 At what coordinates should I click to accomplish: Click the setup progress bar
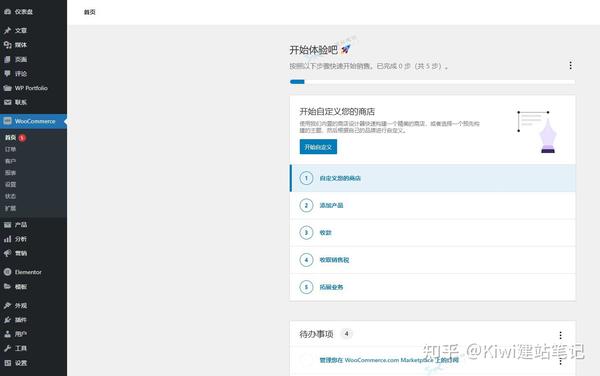pyautogui.click(x=432, y=81)
